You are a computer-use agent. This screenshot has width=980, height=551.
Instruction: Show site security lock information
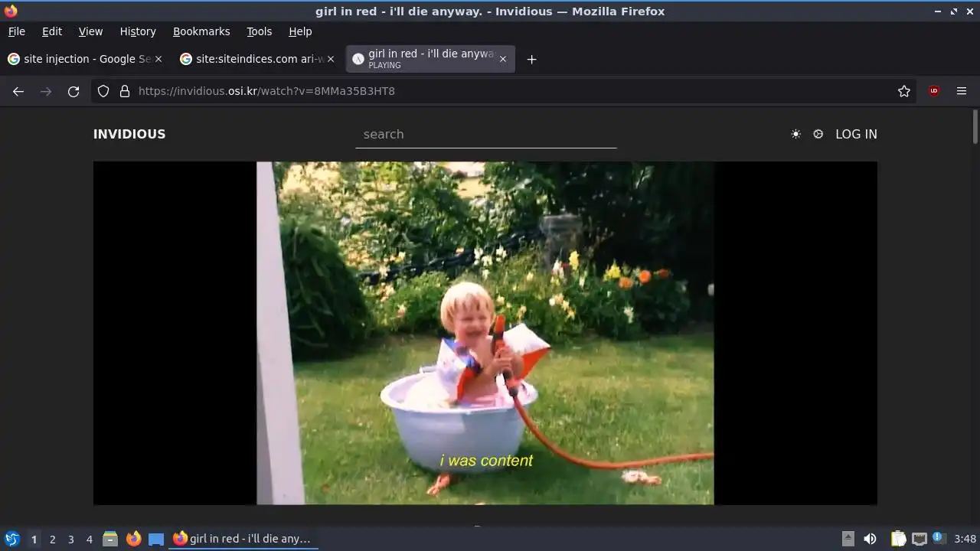tap(125, 91)
